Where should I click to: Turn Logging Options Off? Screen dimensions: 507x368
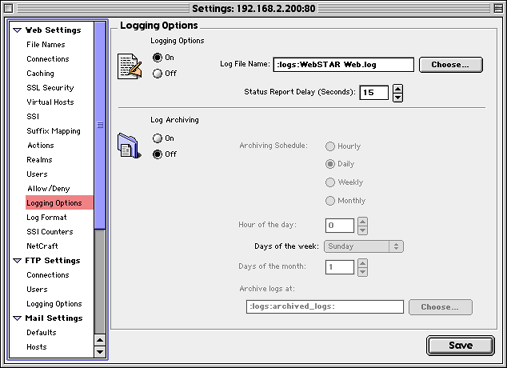click(x=157, y=73)
